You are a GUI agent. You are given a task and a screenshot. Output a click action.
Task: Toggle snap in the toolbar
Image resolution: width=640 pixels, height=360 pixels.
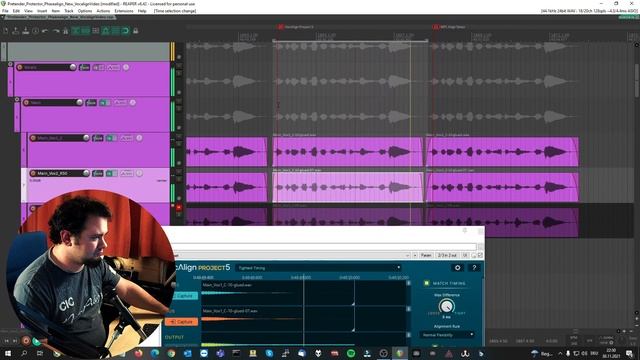(125, 31)
